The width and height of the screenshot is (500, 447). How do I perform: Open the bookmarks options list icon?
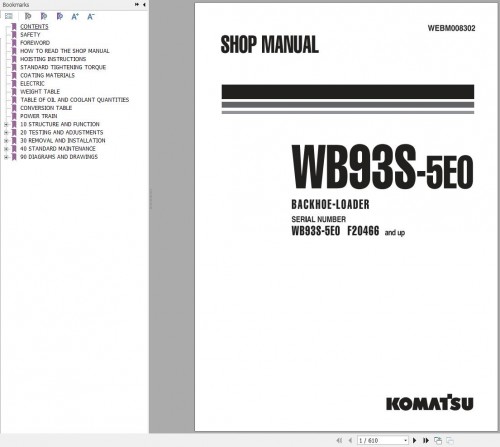(x=9, y=16)
